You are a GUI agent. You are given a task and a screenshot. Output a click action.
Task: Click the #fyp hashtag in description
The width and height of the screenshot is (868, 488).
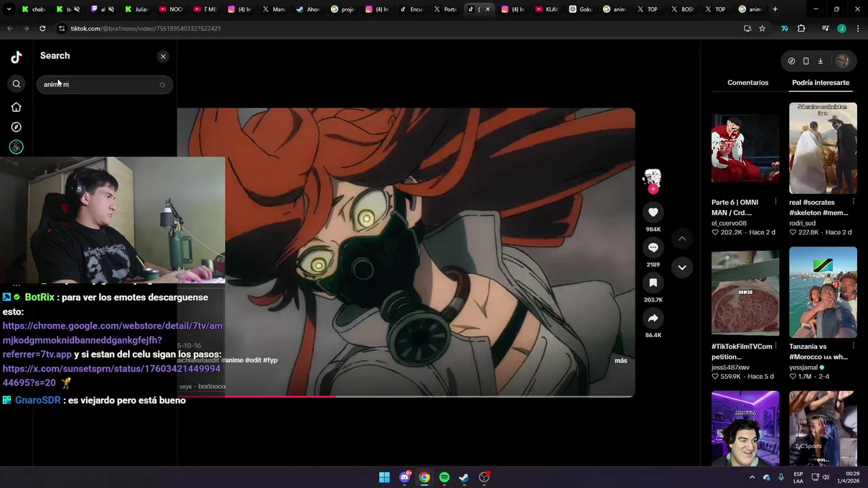tap(270, 361)
